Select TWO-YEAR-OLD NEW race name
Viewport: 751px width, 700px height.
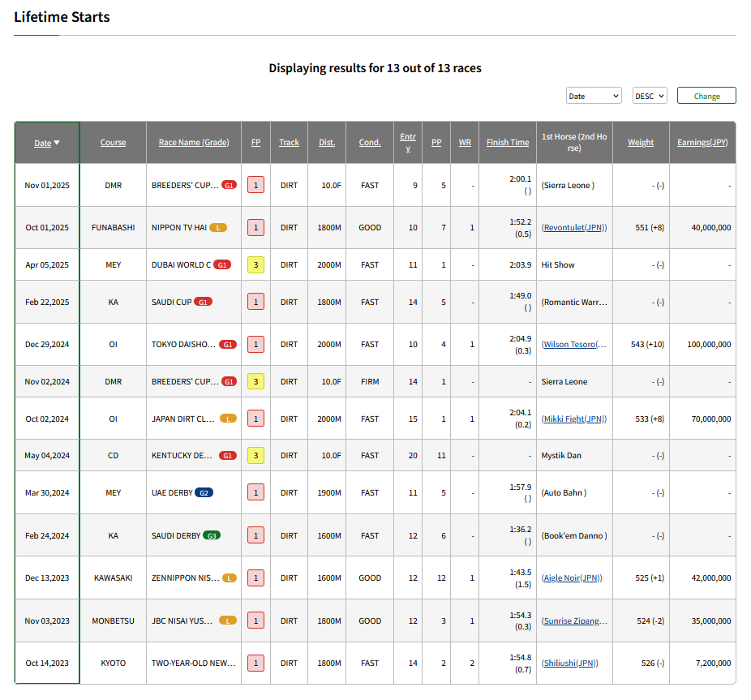[x=194, y=663]
